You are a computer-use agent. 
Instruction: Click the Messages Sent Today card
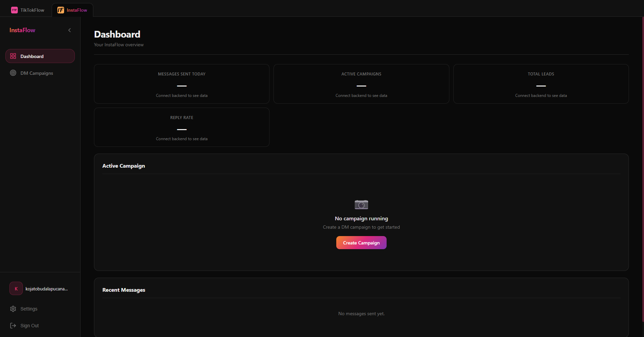182,84
